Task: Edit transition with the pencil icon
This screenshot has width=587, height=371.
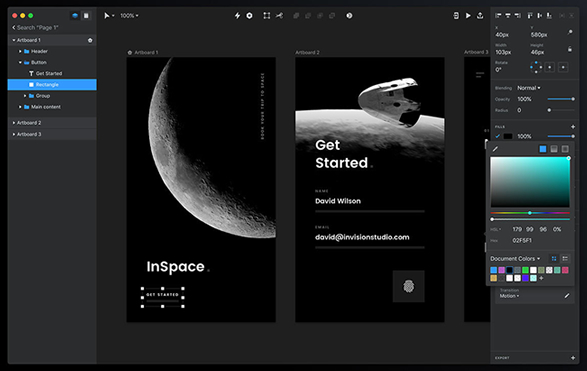Action: pyautogui.click(x=567, y=296)
